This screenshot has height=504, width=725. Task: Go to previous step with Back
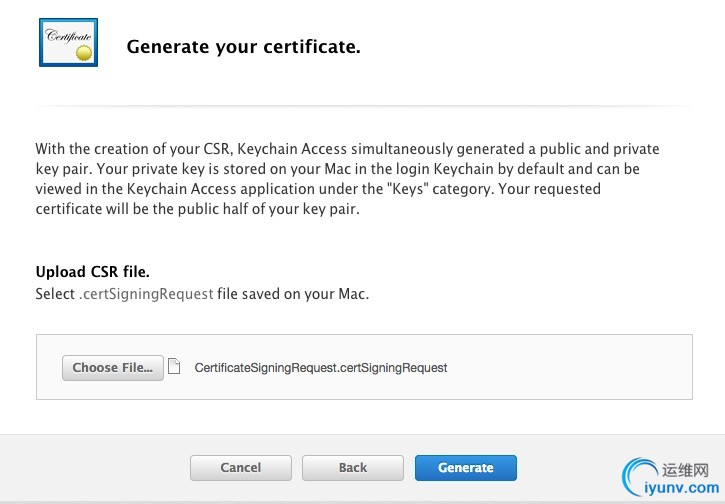pyautogui.click(x=353, y=467)
